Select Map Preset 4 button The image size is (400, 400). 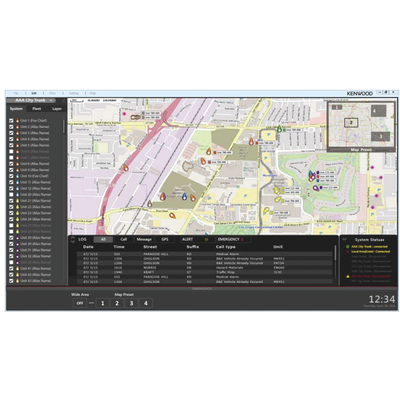click(146, 303)
